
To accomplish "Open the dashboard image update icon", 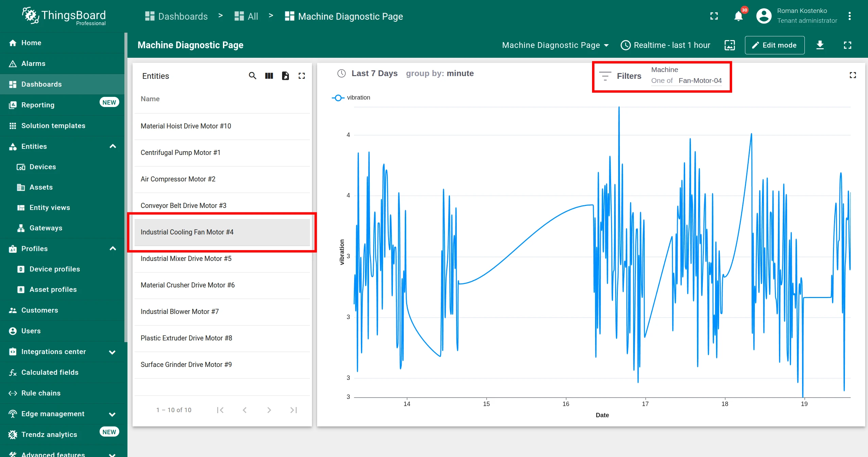I will point(729,45).
